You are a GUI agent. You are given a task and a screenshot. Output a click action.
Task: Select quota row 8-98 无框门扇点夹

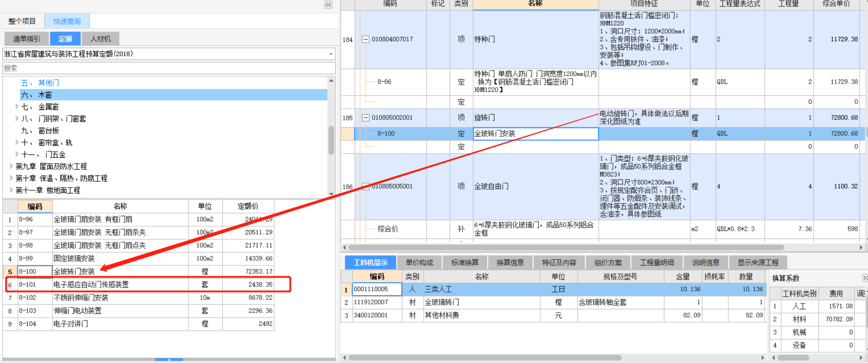pyautogui.click(x=139, y=245)
